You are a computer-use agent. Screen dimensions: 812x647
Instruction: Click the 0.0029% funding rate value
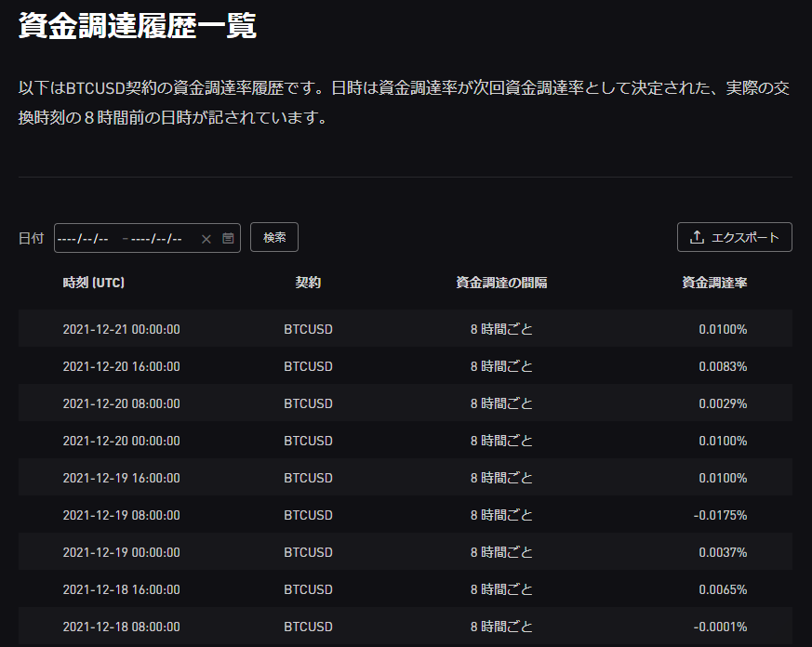pyautogui.click(x=723, y=403)
